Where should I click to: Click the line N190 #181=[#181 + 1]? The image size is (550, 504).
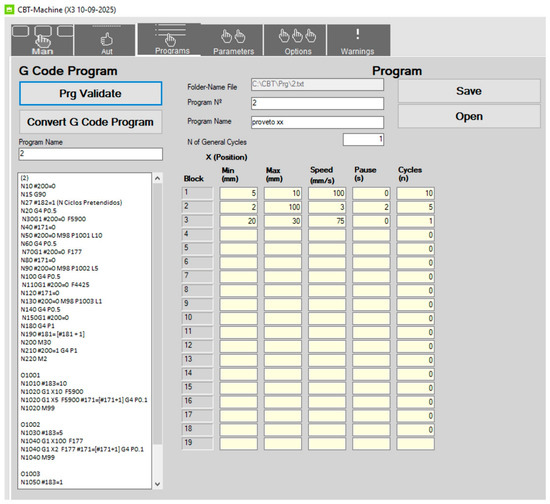tap(53, 334)
